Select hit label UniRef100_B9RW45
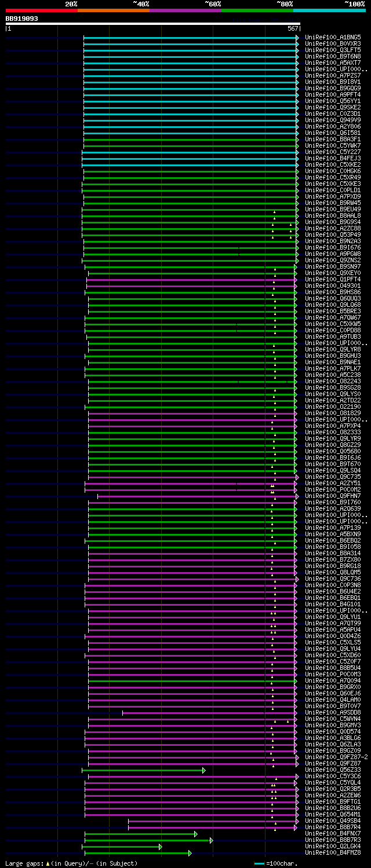Viewport: 371px width, 868px height. click(x=333, y=203)
